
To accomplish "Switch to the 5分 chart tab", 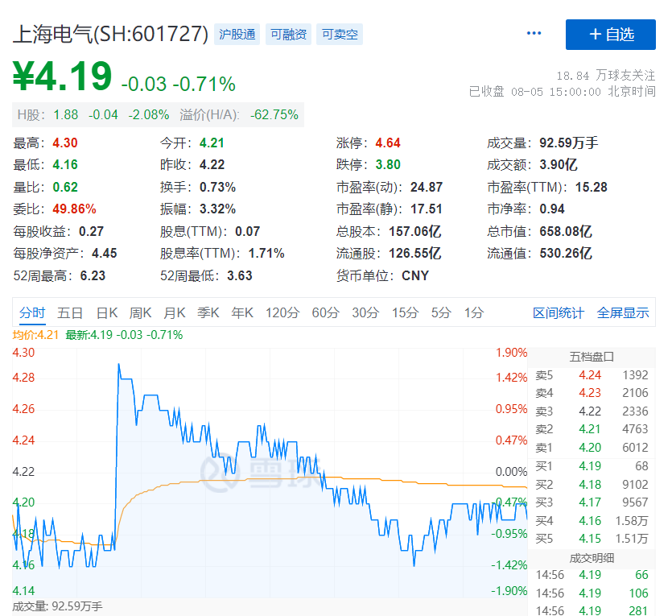I will (441, 313).
